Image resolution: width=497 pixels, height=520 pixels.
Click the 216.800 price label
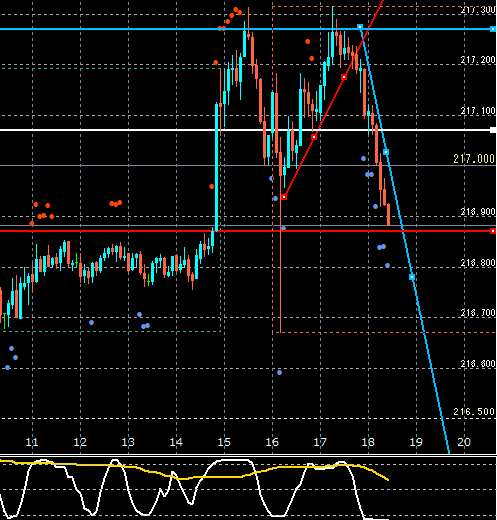pos(478,263)
